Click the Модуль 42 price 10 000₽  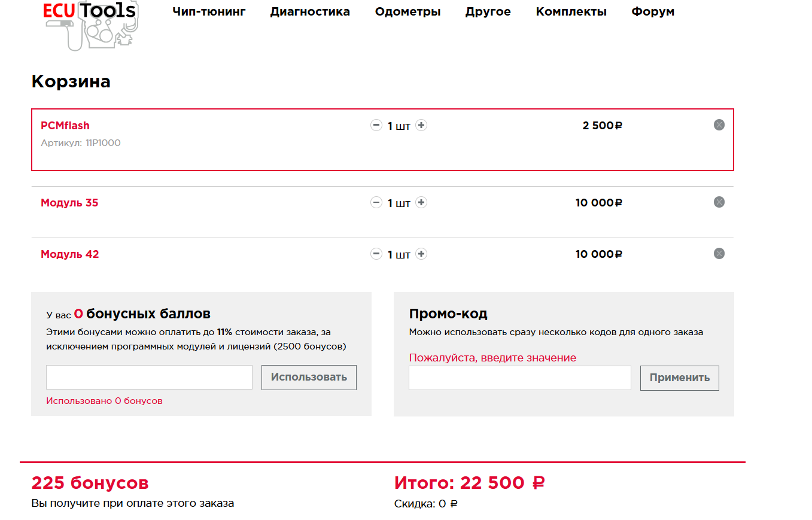pos(599,254)
